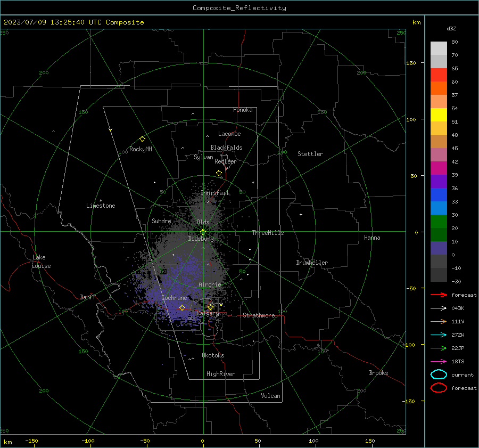Click the Stettler town label
479x448 pixels.
[310, 154]
